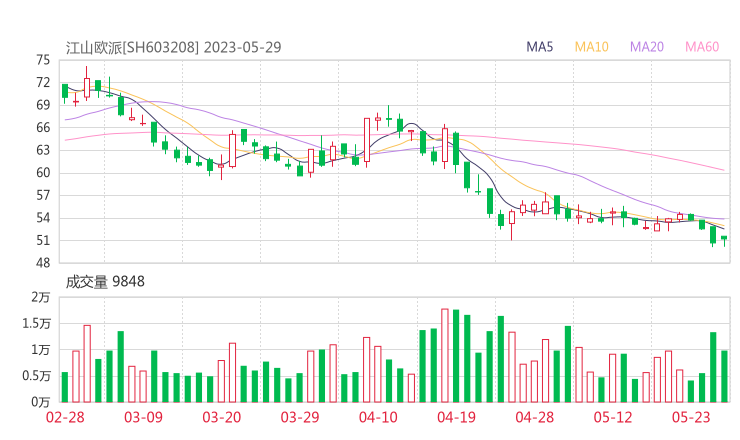This screenshot has width=740, height=440.
Task: Select the 02-28 date on the x-axis
Action: pyautogui.click(x=65, y=417)
